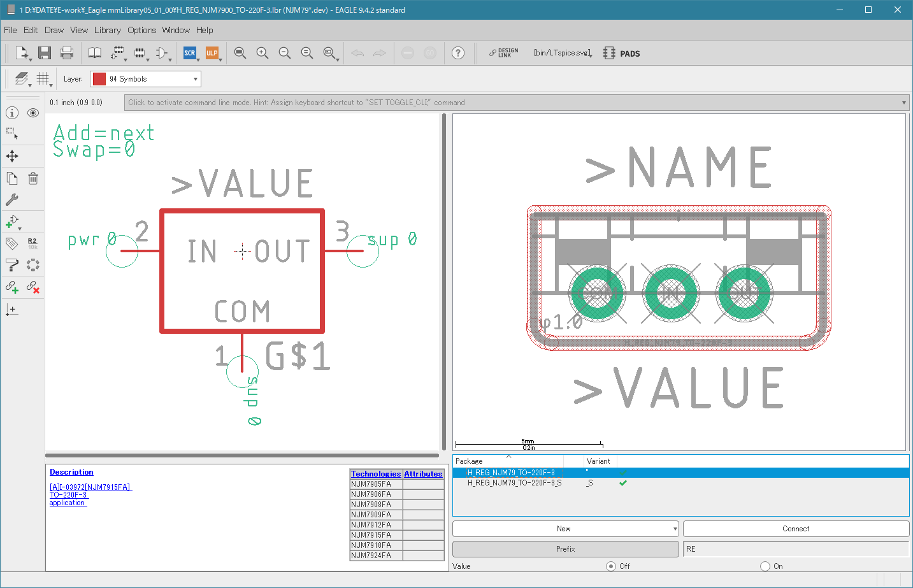Click the Zoom to fit icon
The height and width of the screenshot is (588, 913).
[240, 53]
